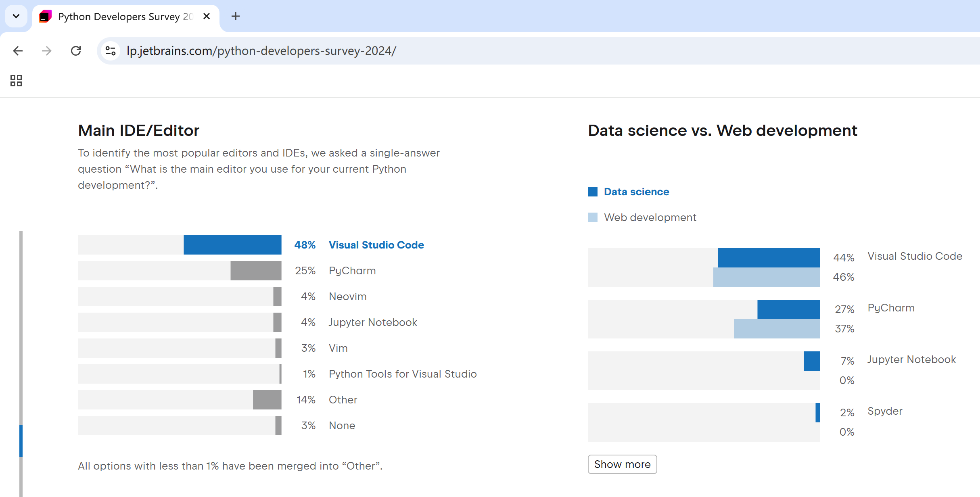Select the PyCharm 25% gray bar
Screen dimensions: 980x497
click(256, 271)
